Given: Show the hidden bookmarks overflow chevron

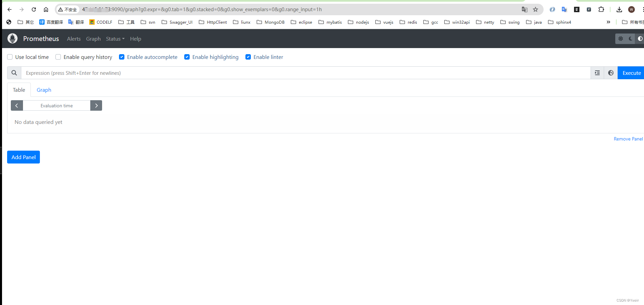Looking at the screenshot, I should click(609, 22).
